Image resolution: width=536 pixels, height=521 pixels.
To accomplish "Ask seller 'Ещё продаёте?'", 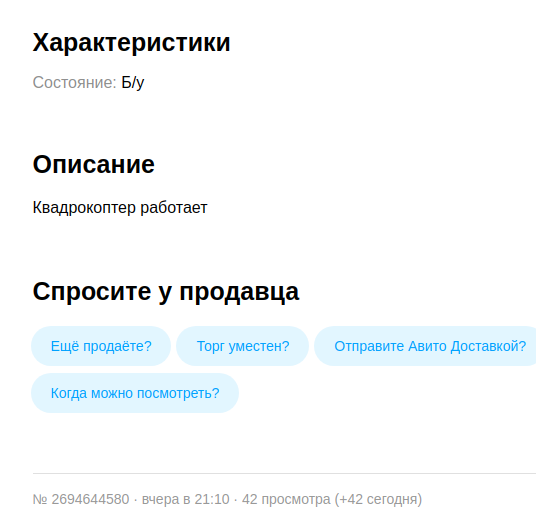I will click(x=101, y=346).
